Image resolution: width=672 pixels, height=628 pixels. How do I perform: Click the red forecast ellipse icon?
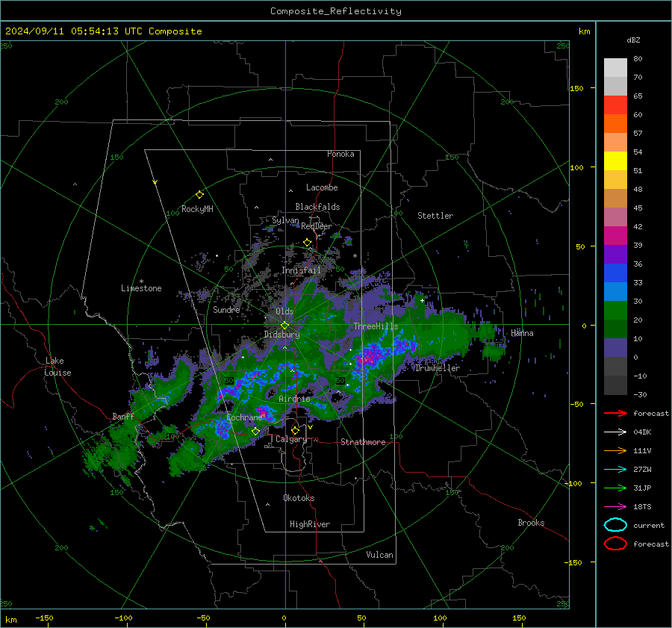(x=615, y=544)
